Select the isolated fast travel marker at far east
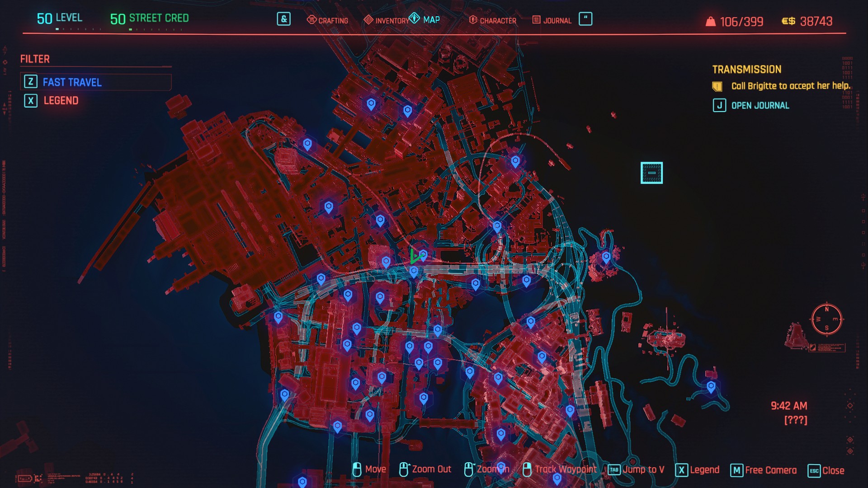This screenshot has height=488, width=868. (x=711, y=387)
